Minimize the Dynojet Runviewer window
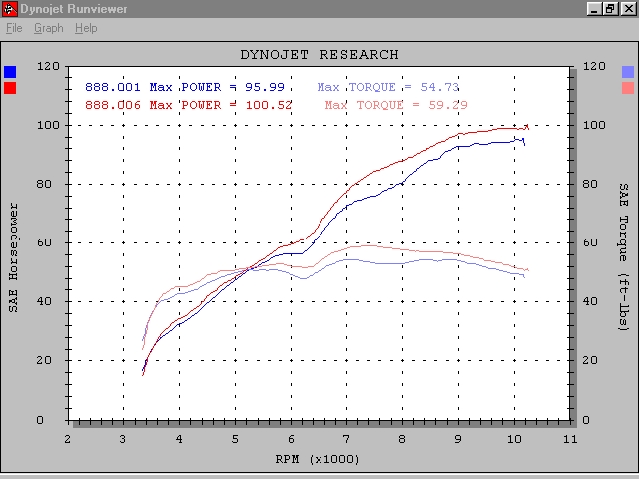Viewport: 640px width, 480px height. (x=594, y=9)
